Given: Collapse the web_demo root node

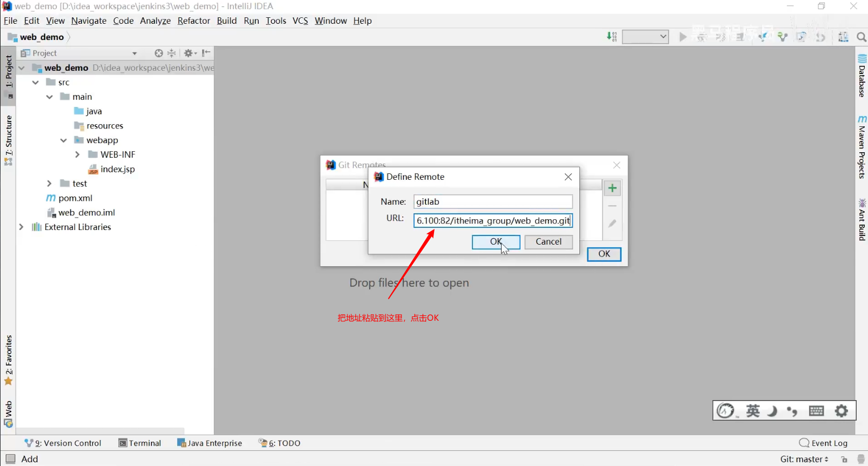Looking at the screenshot, I should pos(22,68).
